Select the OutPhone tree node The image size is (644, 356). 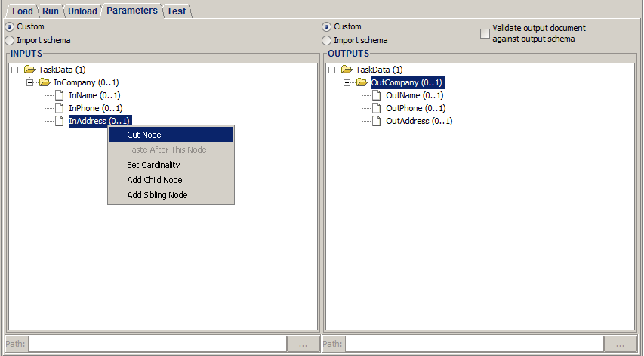tap(415, 108)
